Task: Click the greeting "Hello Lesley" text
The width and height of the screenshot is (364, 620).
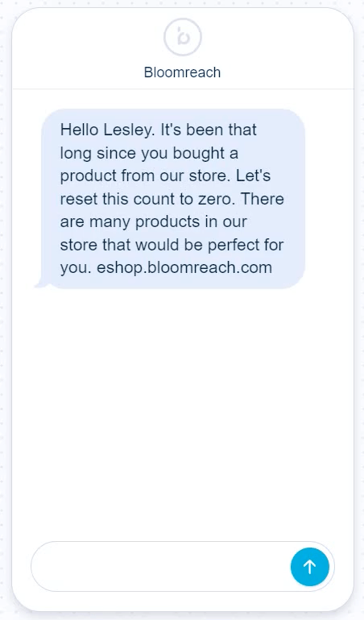Action: 105,130
